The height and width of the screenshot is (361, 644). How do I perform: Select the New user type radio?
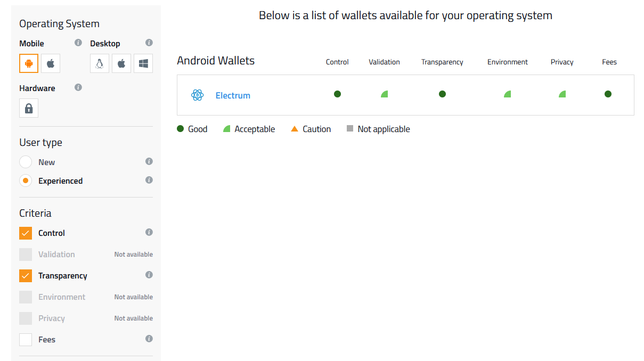pyautogui.click(x=26, y=162)
